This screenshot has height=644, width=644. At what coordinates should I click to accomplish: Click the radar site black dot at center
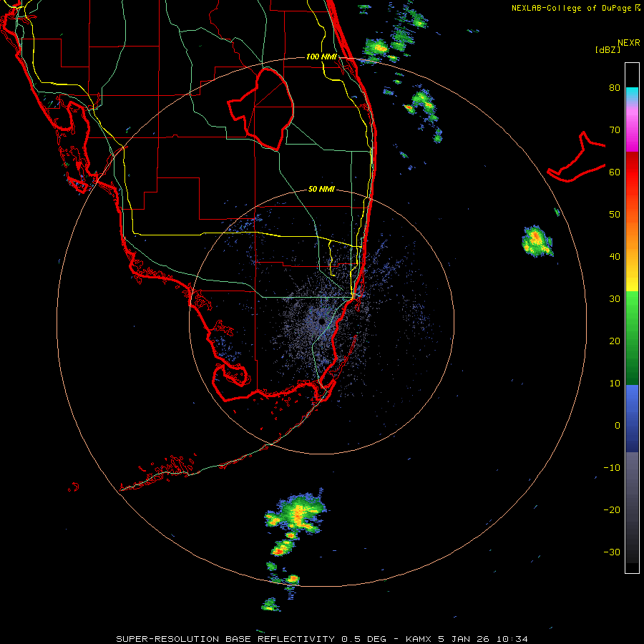click(321, 321)
